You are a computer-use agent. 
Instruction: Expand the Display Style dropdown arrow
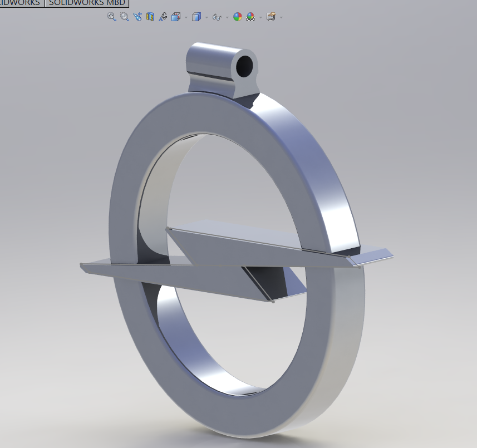[207, 17]
